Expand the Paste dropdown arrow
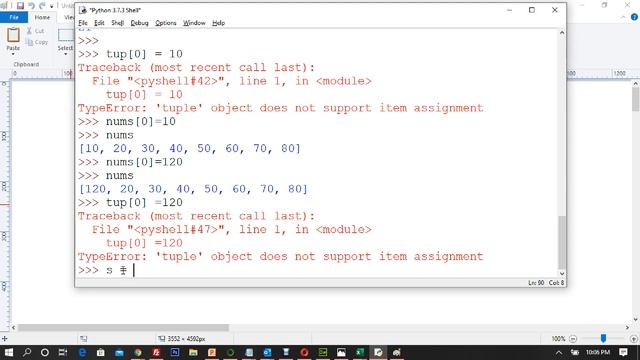640x360 pixels. (13, 54)
